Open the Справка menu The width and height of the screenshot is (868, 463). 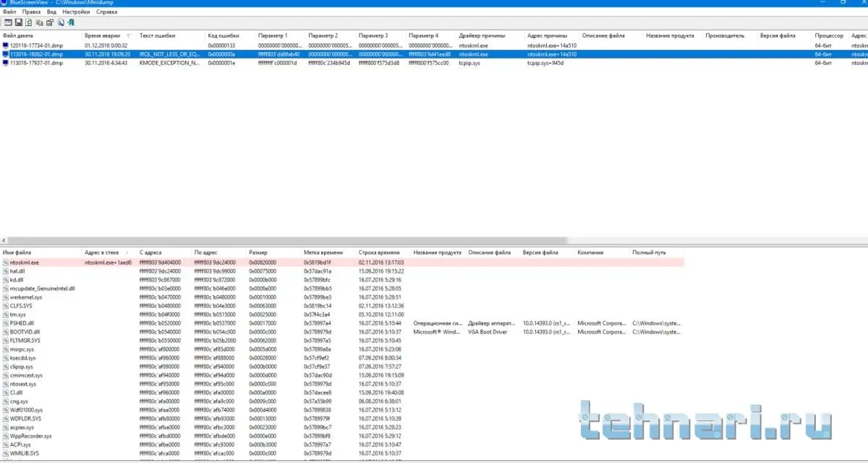pos(106,12)
